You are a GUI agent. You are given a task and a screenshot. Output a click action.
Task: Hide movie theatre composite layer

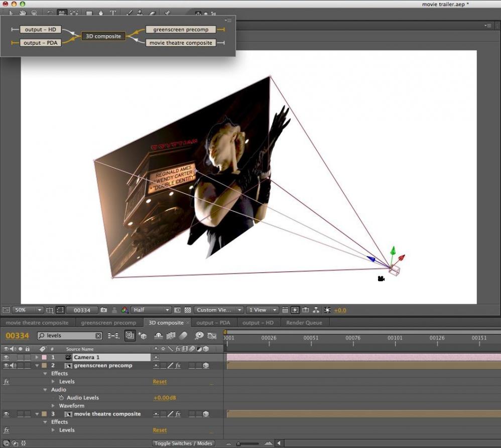click(x=6, y=414)
